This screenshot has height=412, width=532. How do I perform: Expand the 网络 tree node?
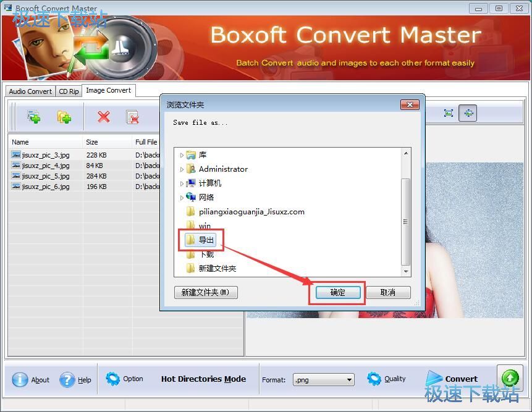click(x=182, y=198)
